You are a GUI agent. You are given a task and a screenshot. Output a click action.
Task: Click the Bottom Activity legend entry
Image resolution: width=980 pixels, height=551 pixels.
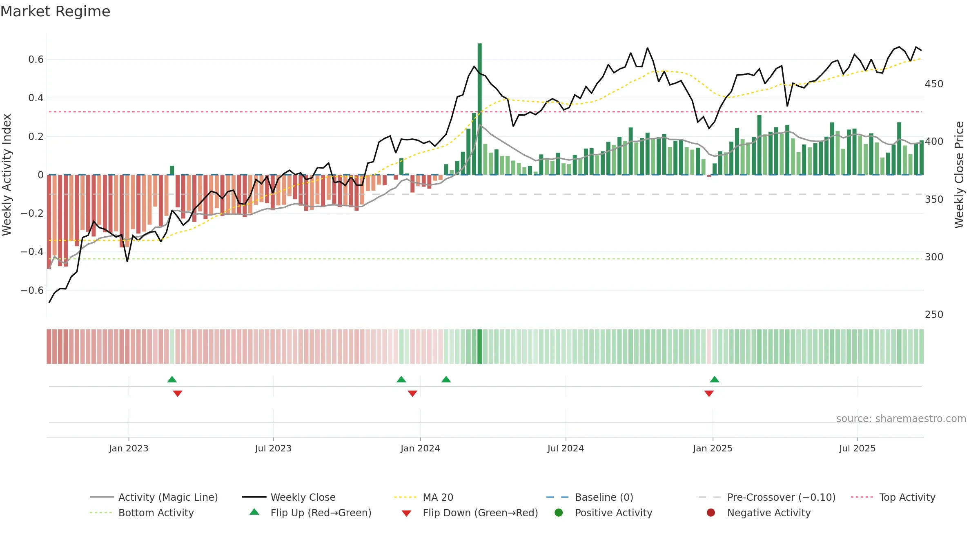pos(142,513)
